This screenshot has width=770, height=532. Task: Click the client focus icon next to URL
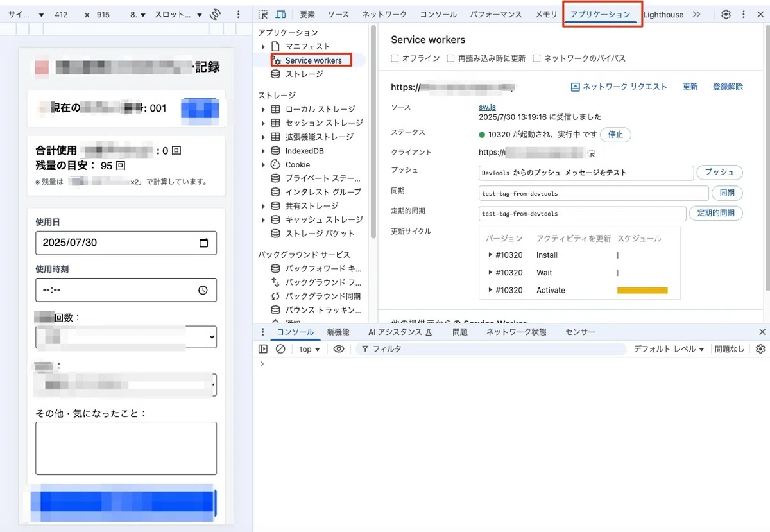click(x=592, y=153)
